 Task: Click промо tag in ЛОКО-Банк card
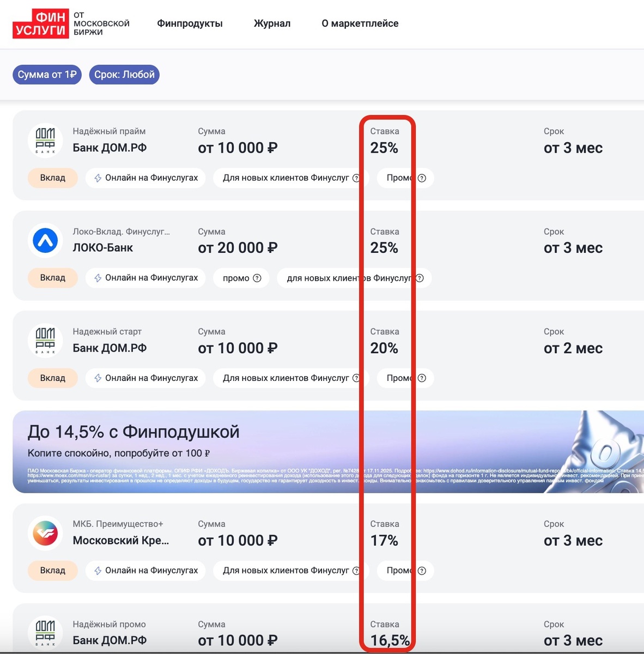click(x=241, y=278)
